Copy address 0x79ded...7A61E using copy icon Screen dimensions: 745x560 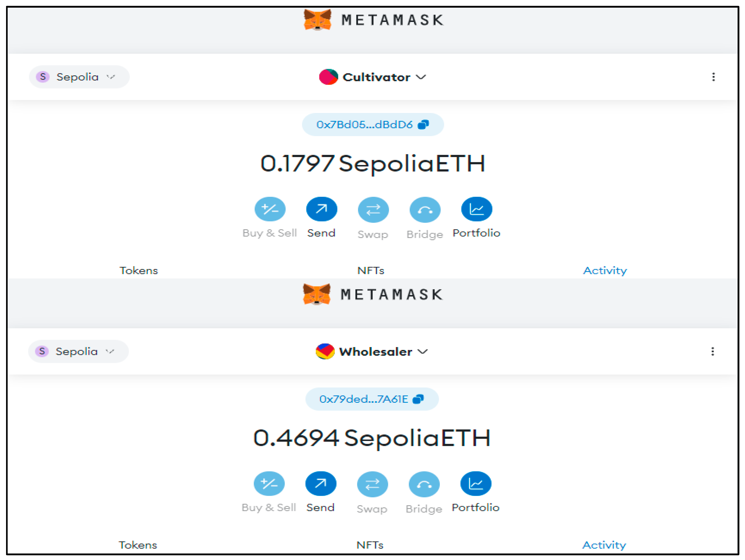point(418,399)
